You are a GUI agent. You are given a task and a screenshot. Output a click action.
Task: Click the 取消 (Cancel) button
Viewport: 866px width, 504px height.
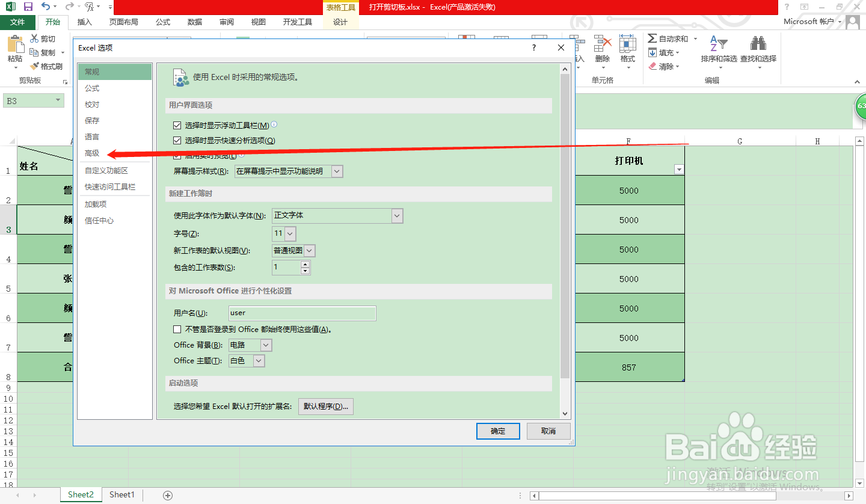(548, 431)
